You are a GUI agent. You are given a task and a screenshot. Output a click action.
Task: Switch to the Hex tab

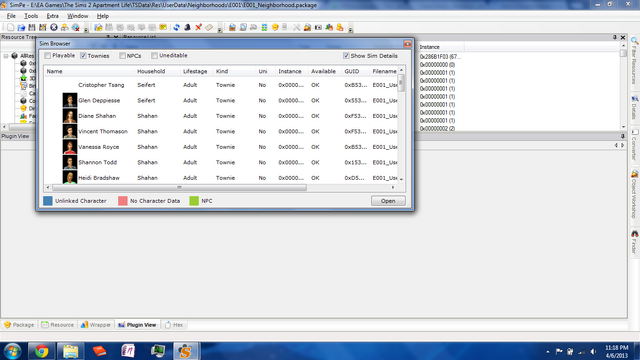tap(174, 325)
